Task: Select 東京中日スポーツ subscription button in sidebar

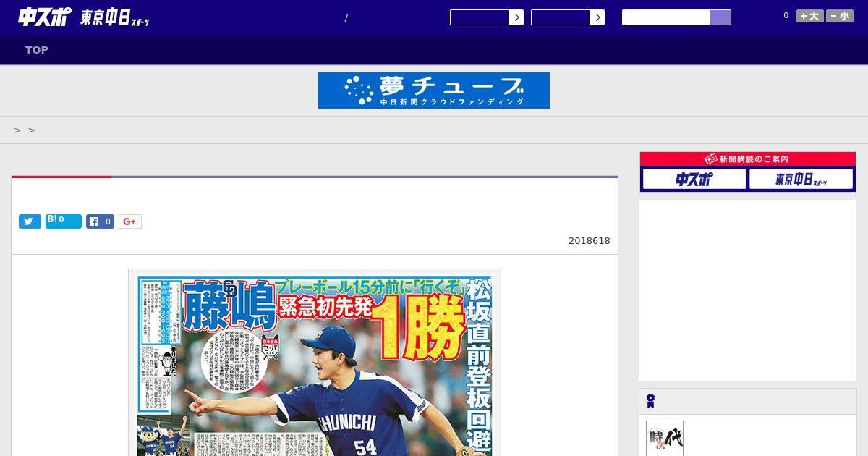Action: [x=801, y=179]
